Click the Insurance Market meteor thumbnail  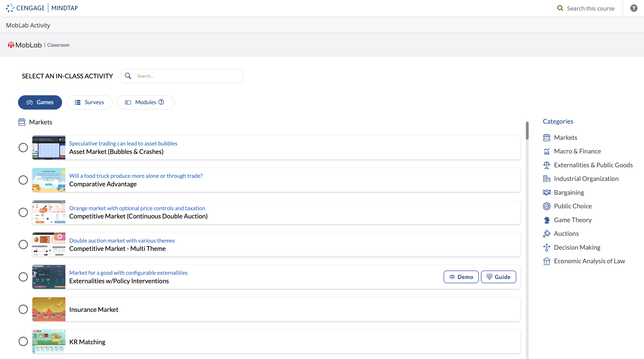49,309
